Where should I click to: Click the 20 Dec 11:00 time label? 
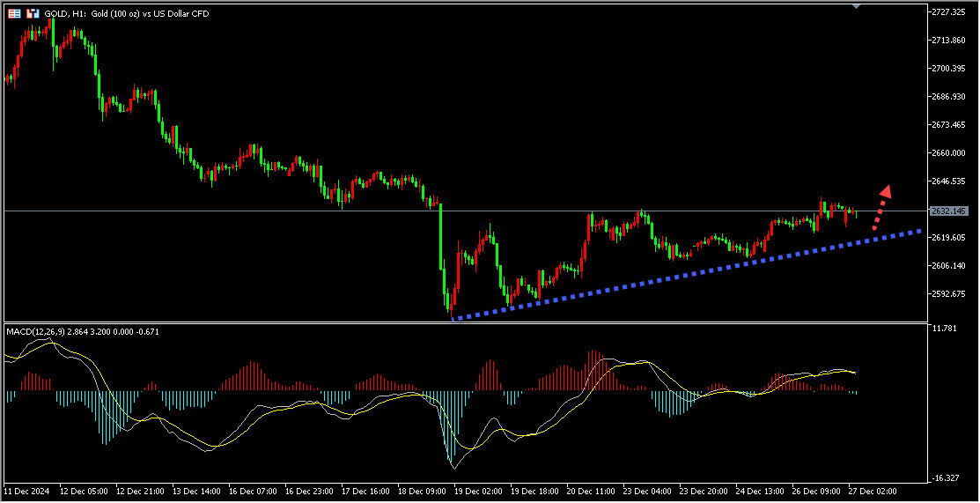[591, 492]
